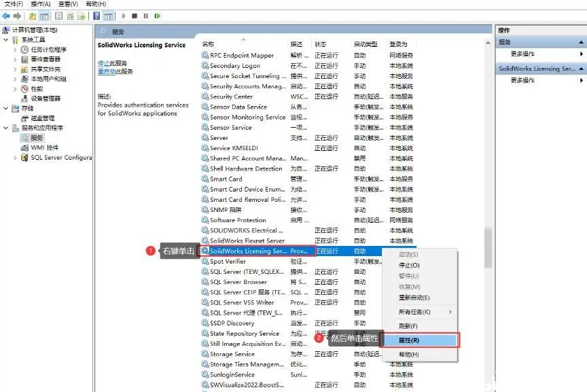Screen dimensions: 587x392
Task: Click the Refresh toolbar icon
Action: coord(71,16)
